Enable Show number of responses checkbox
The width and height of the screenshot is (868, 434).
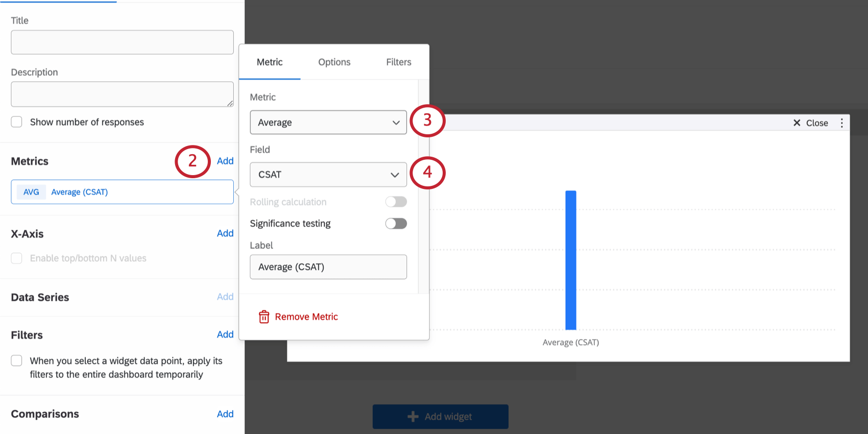[17, 122]
